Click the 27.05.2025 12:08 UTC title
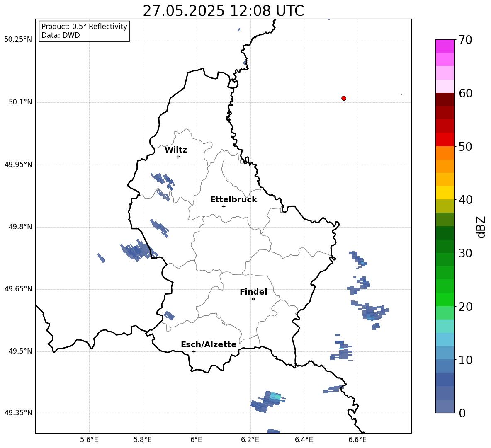This screenshot has width=491, height=448. pos(223,11)
